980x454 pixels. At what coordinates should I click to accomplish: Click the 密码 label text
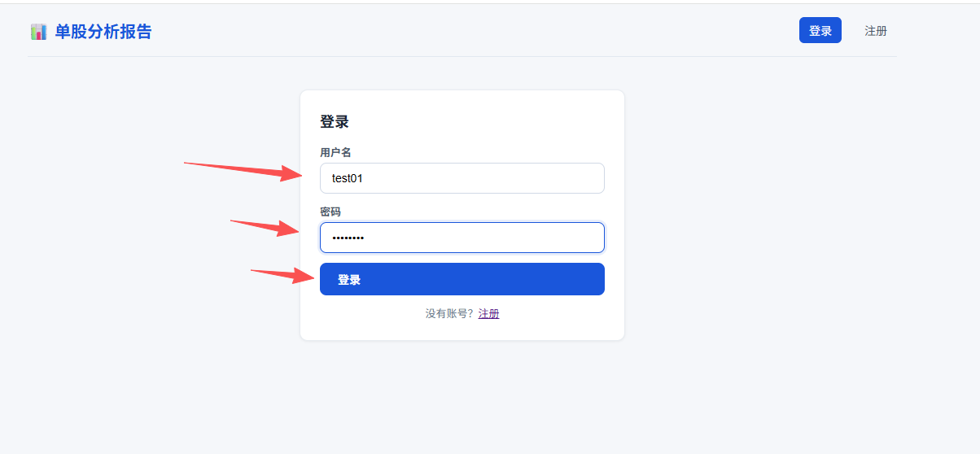click(330, 212)
